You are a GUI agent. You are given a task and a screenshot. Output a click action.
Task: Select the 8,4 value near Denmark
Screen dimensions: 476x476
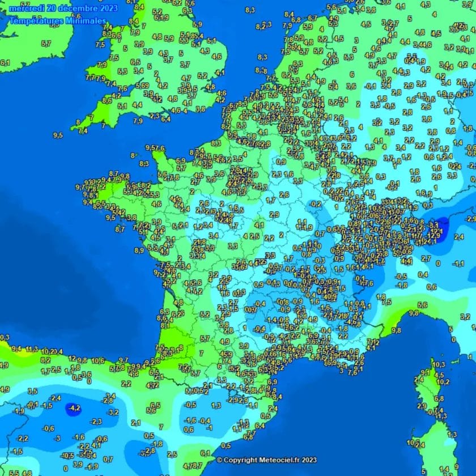[288, 15]
